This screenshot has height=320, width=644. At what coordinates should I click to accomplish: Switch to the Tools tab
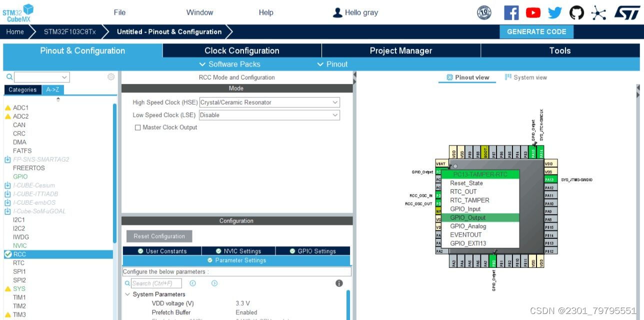(x=560, y=51)
